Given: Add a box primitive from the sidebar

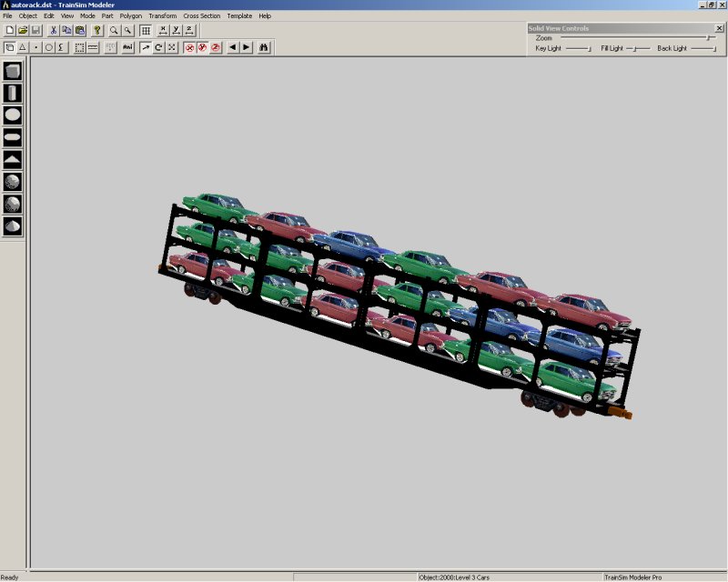Looking at the screenshot, I should click(13, 71).
